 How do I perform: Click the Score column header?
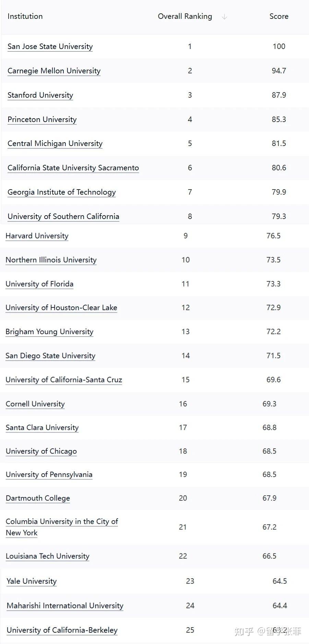278,16
